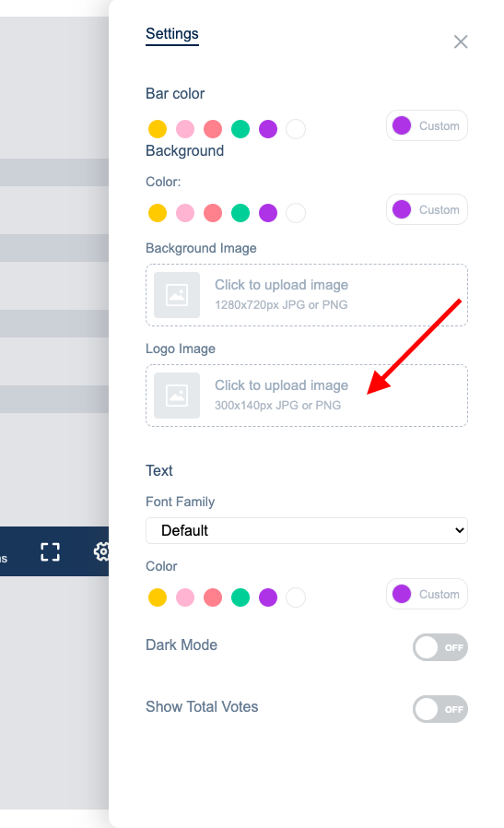Select coral red text color swatch

click(213, 597)
